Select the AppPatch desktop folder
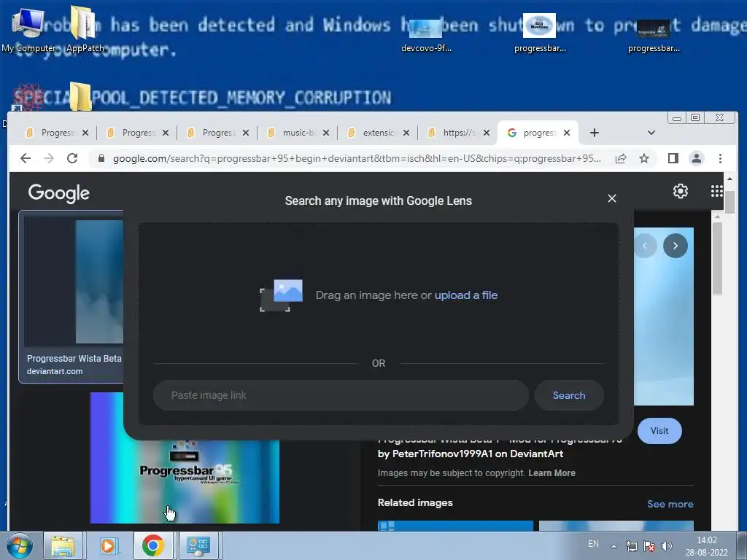747x560 pixels. 85,30
